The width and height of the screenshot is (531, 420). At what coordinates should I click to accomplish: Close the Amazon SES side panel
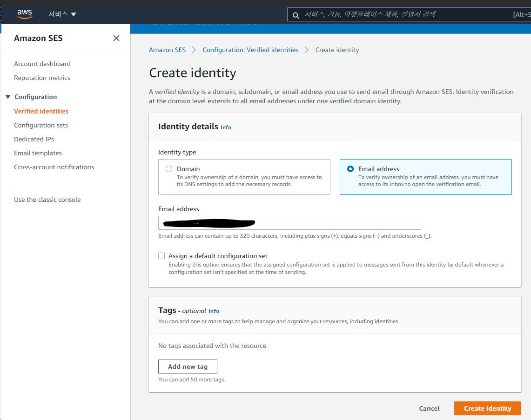point(116,38)
